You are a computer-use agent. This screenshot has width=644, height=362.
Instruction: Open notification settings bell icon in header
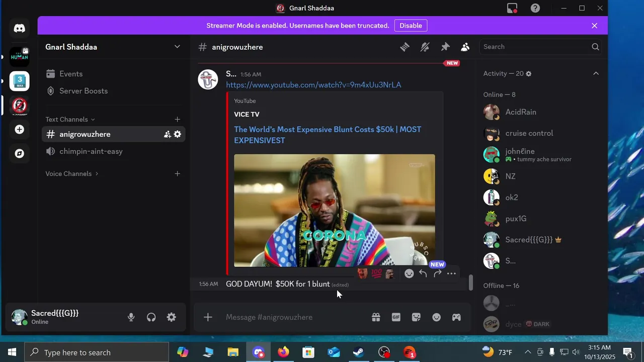pos(425,47)
